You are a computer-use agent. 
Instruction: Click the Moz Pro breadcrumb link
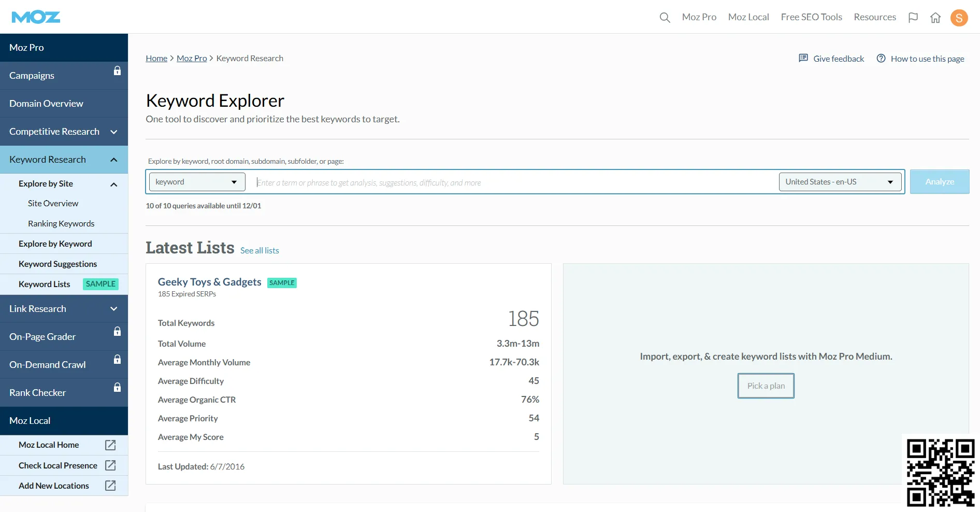[x=192, y=58]
